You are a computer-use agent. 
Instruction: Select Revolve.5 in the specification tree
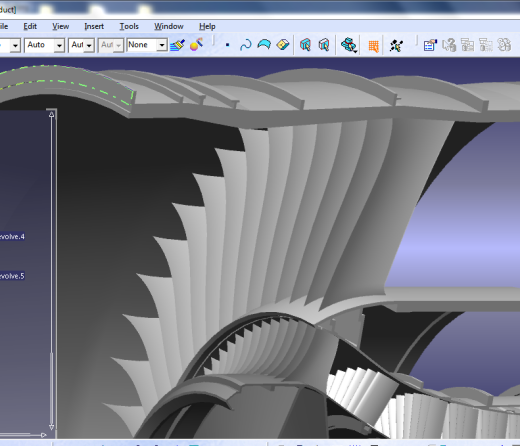[12, 276]
